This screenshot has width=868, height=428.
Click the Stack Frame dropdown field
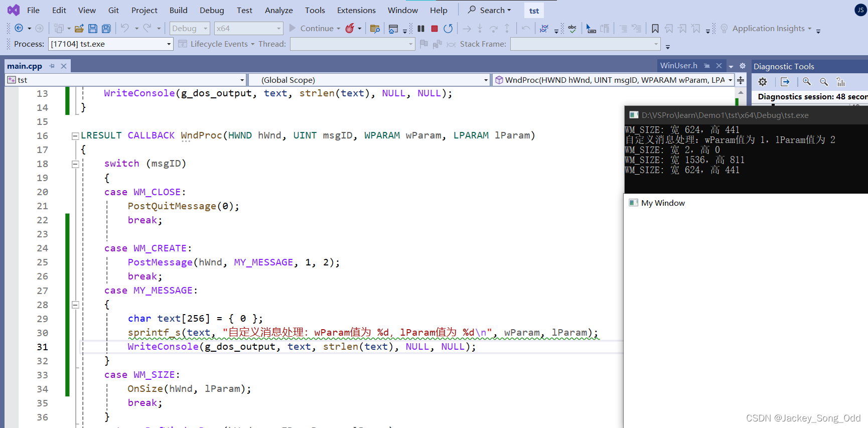[586, 44]
